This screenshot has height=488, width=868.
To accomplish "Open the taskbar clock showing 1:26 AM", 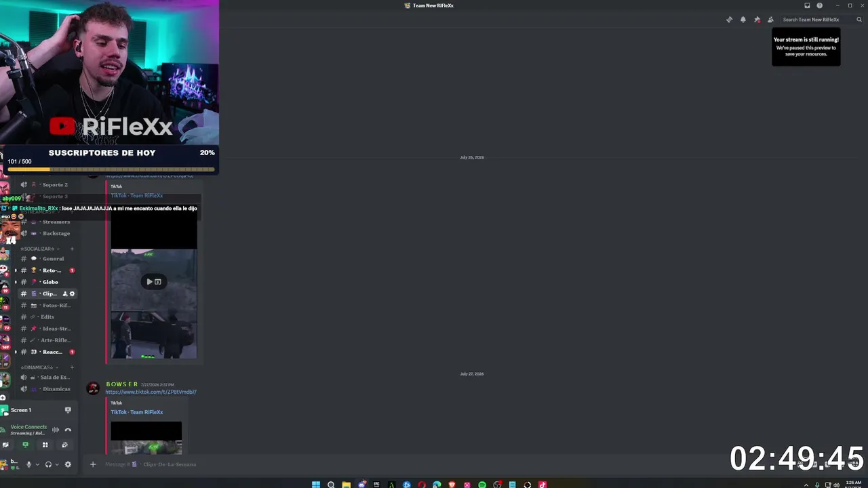I will (x=854, y=484).
